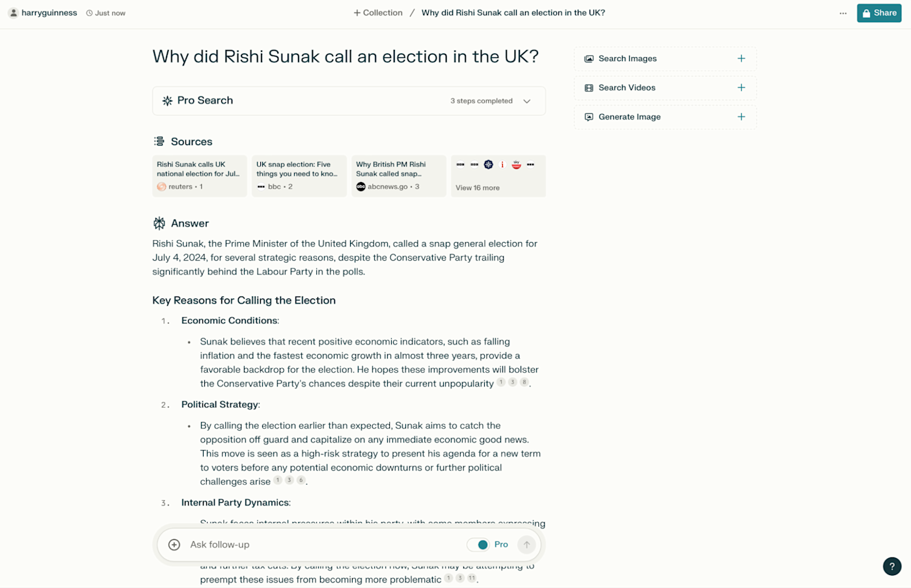Click the plus icon beside Generate Image

point(741,117)
